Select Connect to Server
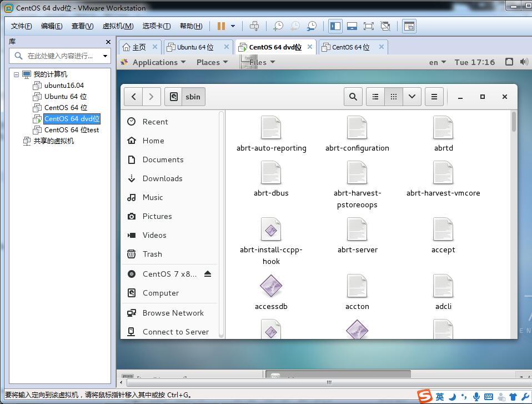532x404 pixels. pyautogui.click(x=170, y=332)
